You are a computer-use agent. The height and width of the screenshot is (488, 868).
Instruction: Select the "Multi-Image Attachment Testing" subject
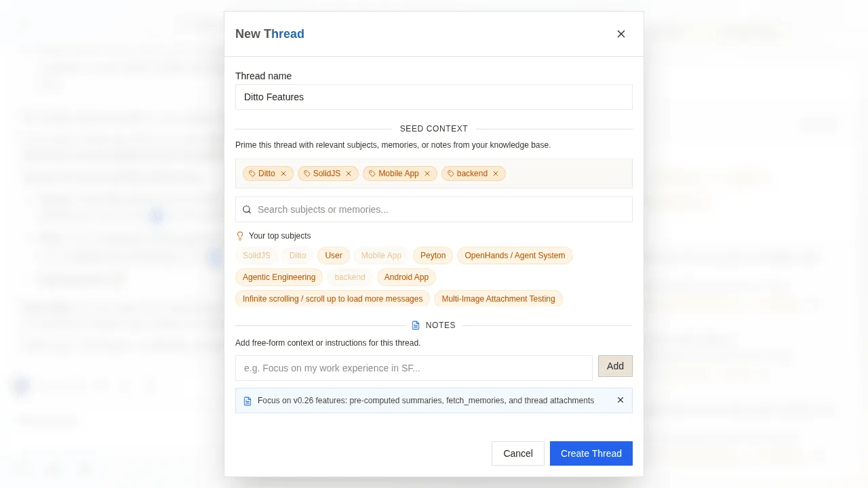[498, 299]
